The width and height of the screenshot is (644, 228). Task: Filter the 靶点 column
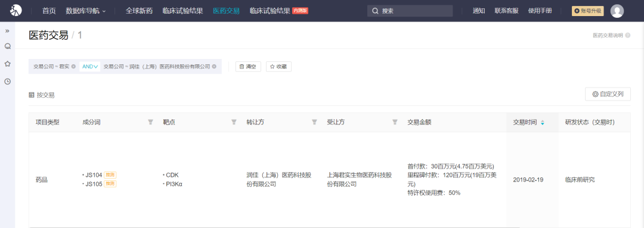click(234, 122)
